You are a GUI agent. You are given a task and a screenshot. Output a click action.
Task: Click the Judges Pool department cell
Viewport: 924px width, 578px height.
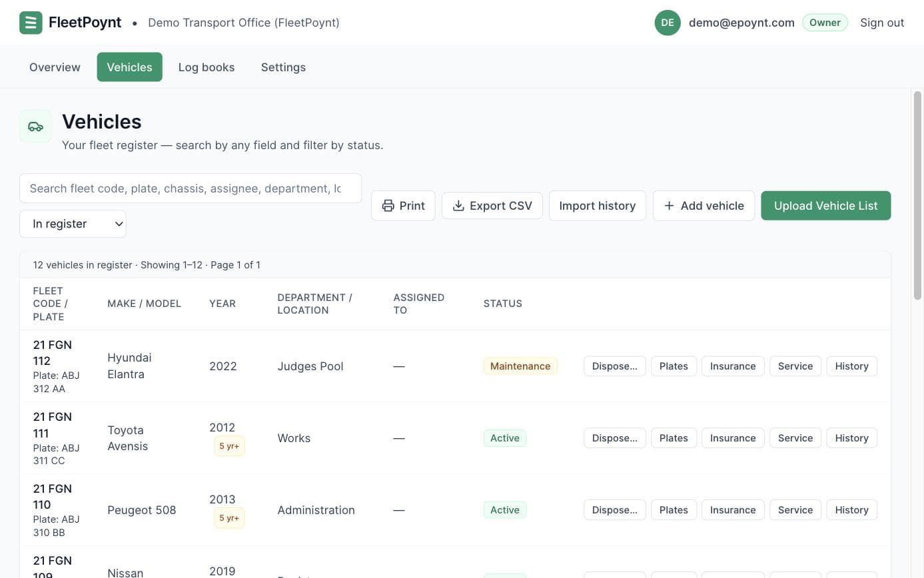tap(310, 366)
